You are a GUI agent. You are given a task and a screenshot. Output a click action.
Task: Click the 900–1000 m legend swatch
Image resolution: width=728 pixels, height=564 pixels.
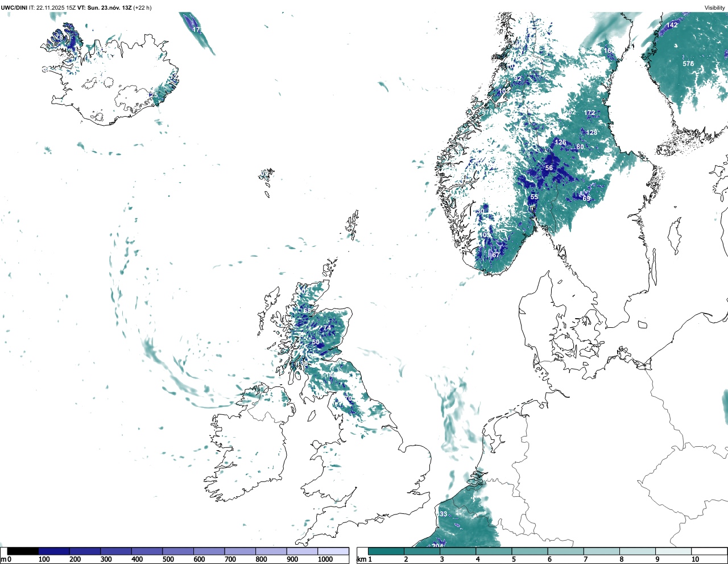302,551
